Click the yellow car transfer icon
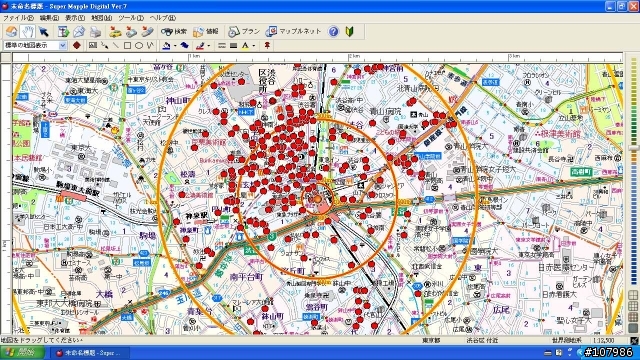This screenshot has height=360, width=640. (x=116, y=31)
